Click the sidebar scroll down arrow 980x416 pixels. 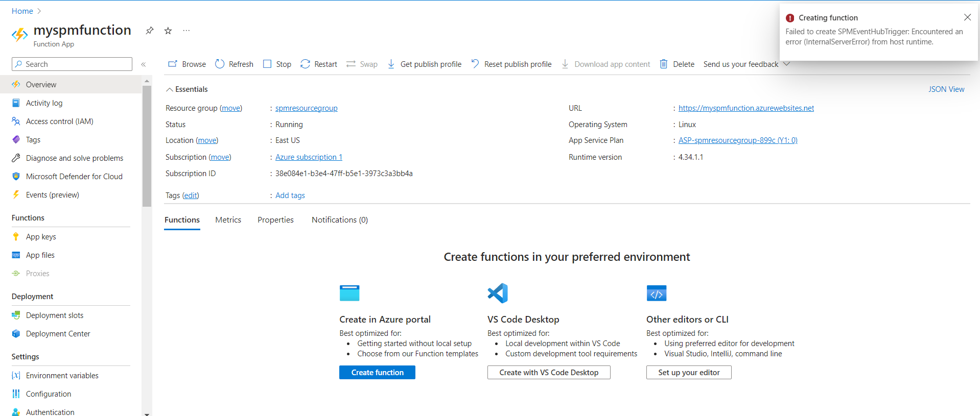pos(147,413)
